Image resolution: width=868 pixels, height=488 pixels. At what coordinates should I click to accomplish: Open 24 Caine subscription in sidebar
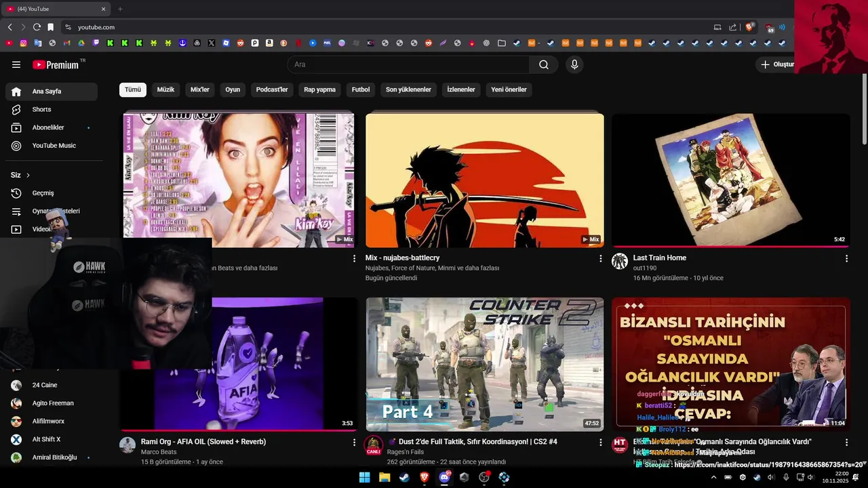(52, 385)
